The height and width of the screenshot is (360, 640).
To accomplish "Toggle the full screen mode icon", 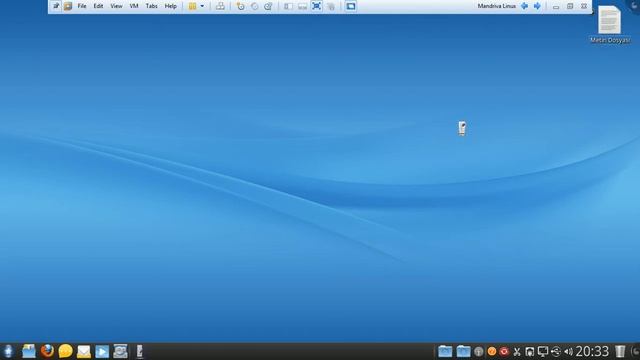I will coord(316,6).
